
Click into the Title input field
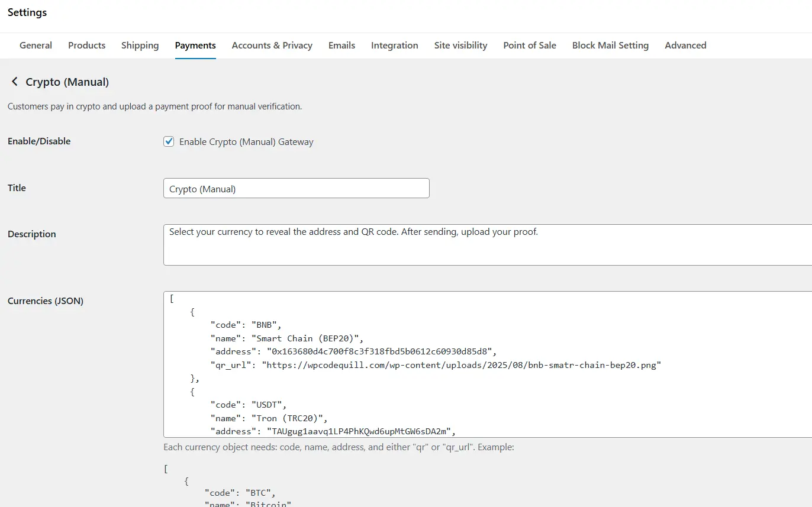(x=296, y=188)
